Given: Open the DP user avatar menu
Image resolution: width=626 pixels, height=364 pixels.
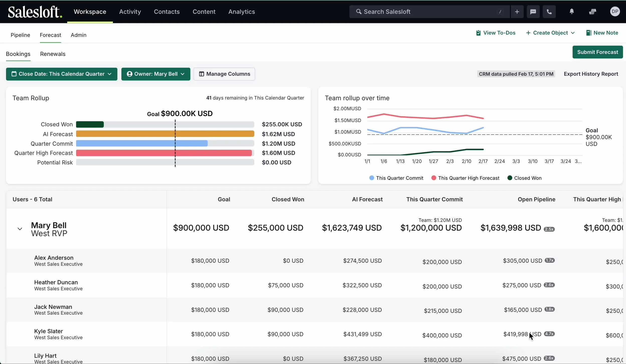Looking at the screenshot, I should 615,11.
